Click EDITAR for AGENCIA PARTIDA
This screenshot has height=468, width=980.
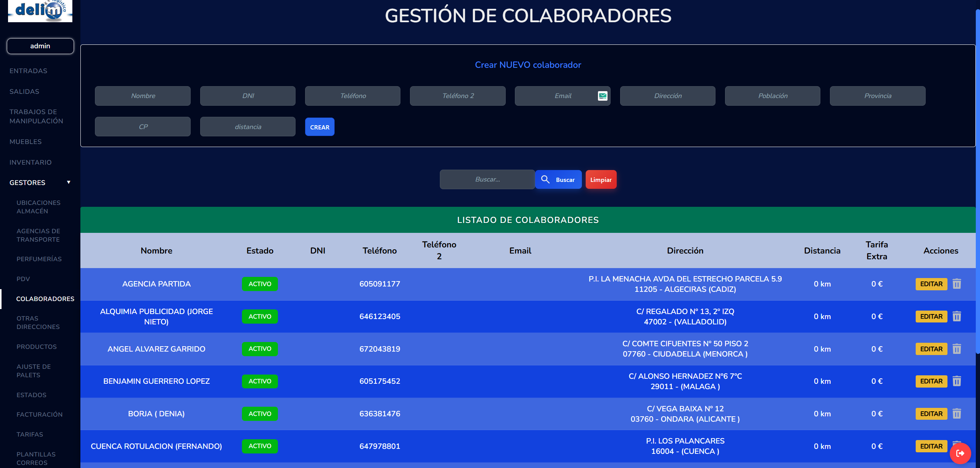click(931, 284)
